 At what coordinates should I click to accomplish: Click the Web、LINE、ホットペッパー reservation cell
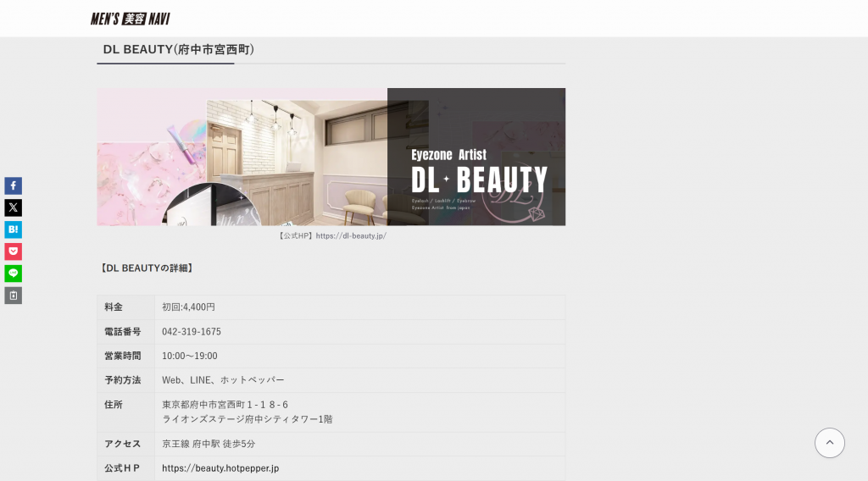[223, 380]
